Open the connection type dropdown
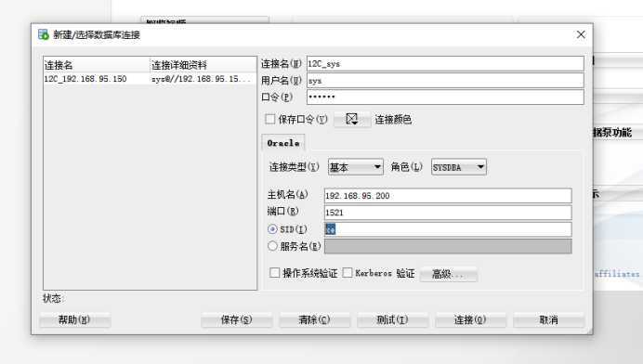Viewport: 643px width, 364px height. [356, 167]
